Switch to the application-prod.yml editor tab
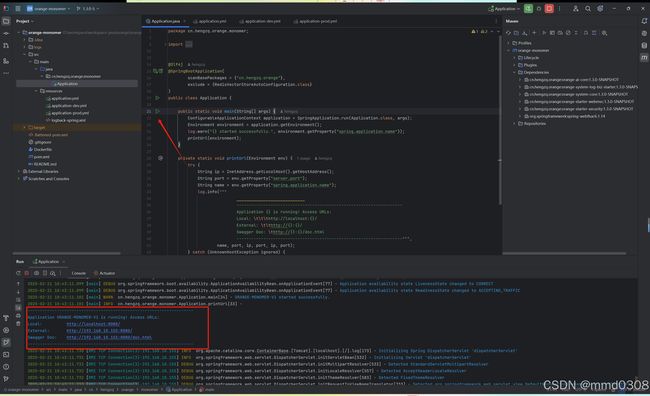The width and height of the screenshot is (650, 396). pyautogui.click(x=315, y=21)
